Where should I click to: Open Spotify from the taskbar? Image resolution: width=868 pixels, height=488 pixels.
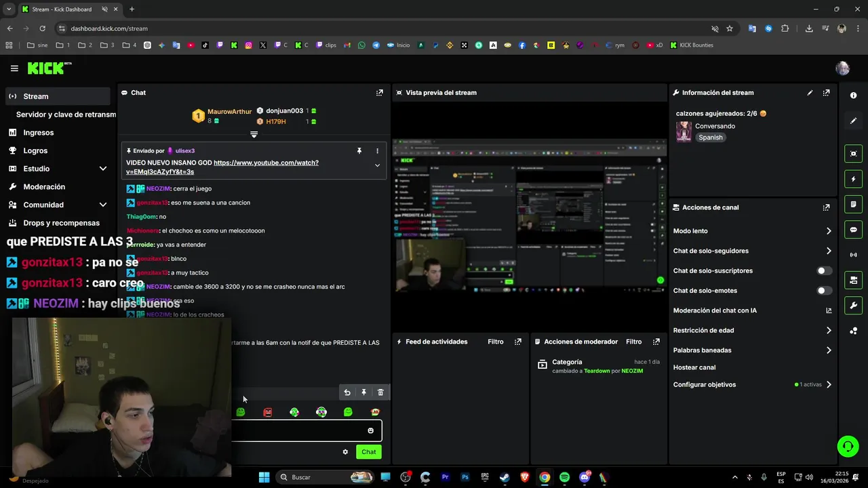(x=564, y=477)
